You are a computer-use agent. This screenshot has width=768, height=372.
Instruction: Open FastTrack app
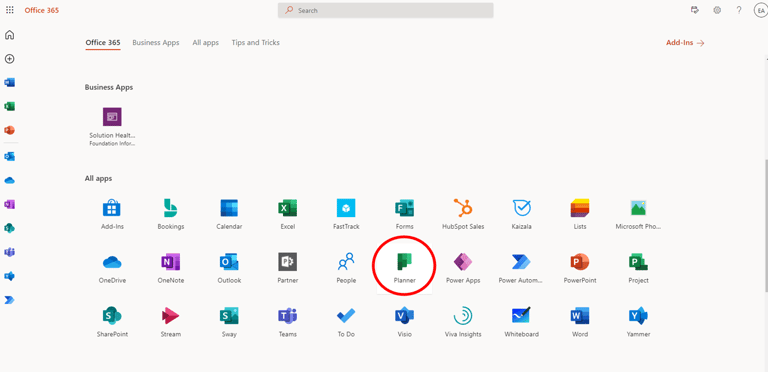[346, 214]
